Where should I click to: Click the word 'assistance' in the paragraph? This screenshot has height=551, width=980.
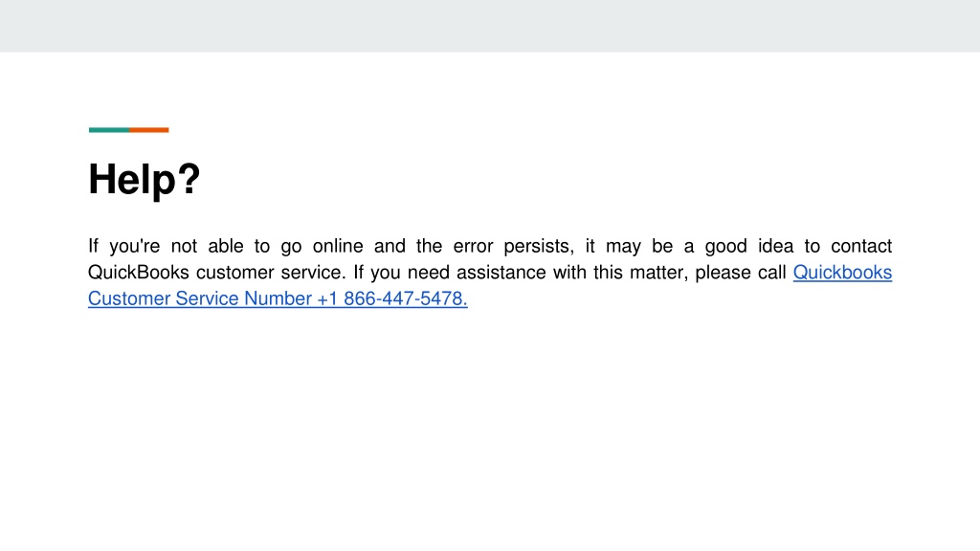point(501,273)
